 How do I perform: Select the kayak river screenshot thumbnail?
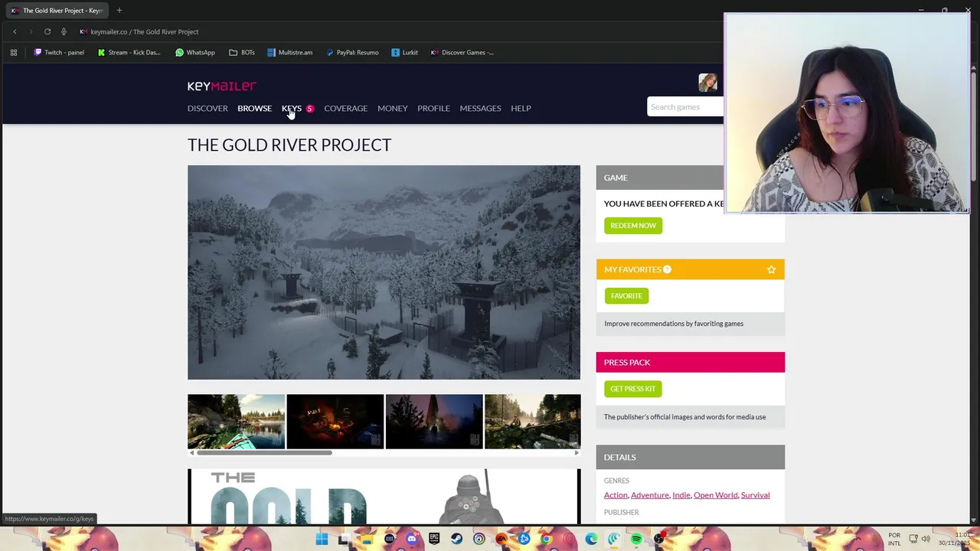[x=236, y=422]
